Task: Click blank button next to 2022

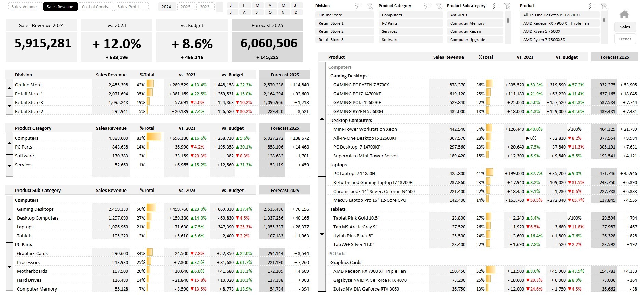Action: click(x=220, y=7)
